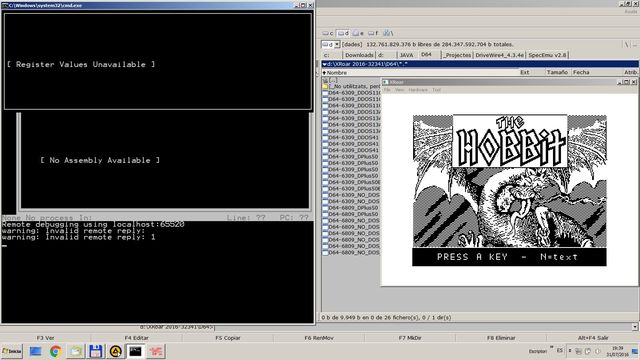The image size is (640, 360).
Task: Open the Windows Start button
Action: point(12,351)
